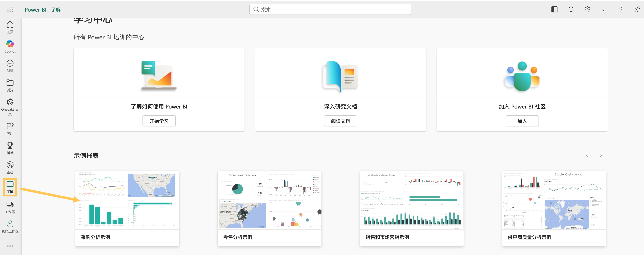The height and width of the screenshot is (255, 644).
Task: Show next sample reports with right chevron
Action: (x=601, y=155)
